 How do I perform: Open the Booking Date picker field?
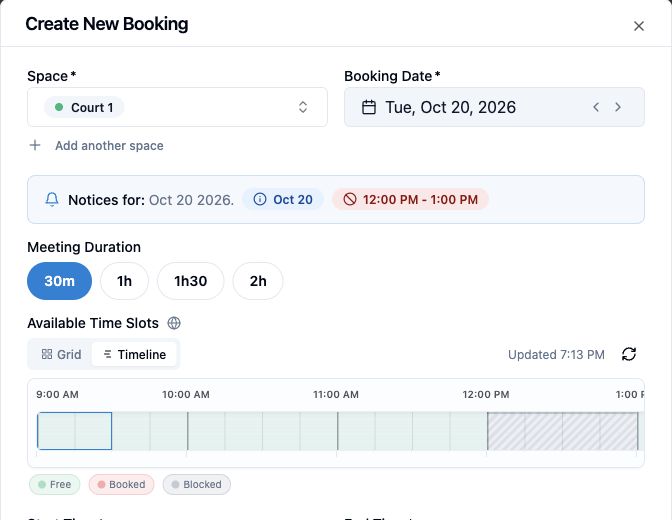(494, 107)
